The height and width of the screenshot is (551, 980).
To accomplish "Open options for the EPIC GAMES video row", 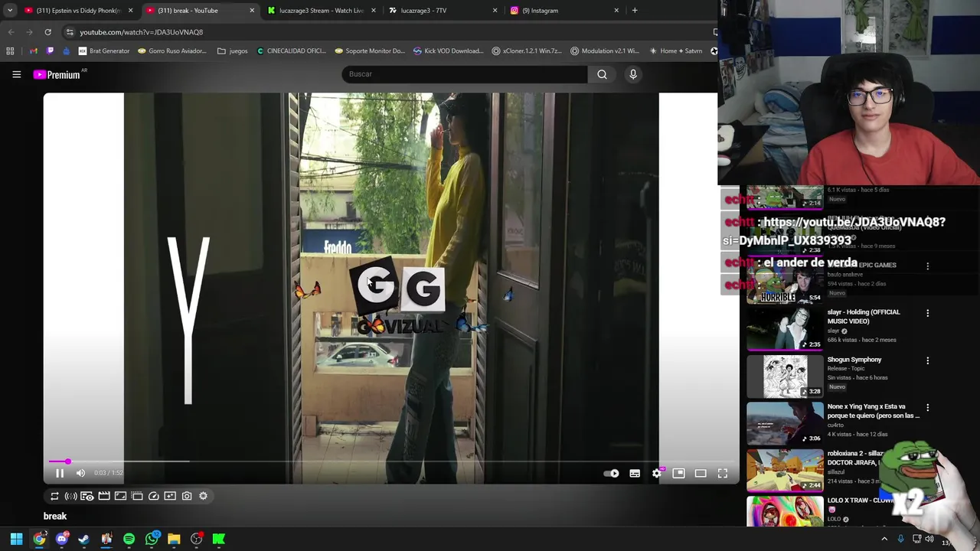I will 928,266.
